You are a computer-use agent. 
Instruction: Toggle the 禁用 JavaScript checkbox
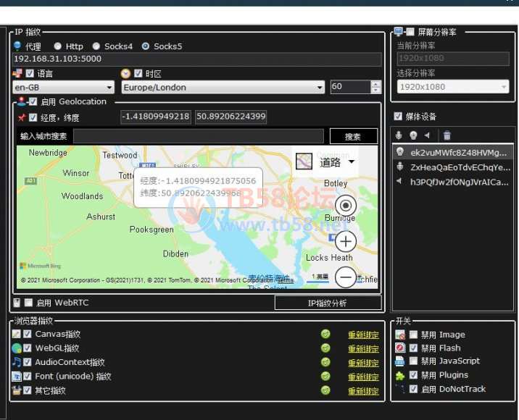click(x=413, y=361)
